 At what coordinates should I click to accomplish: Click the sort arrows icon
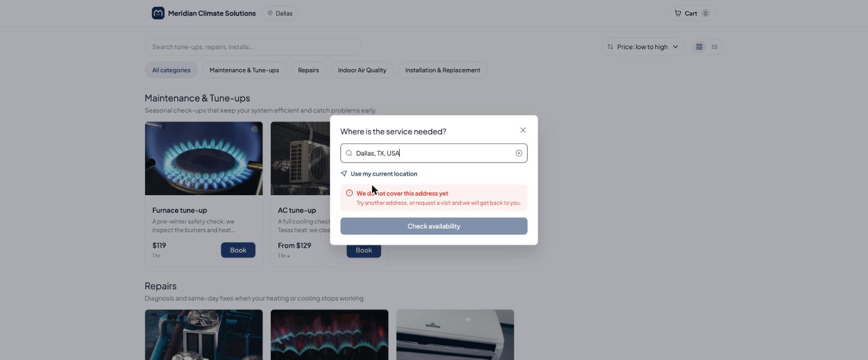point(610,47)
